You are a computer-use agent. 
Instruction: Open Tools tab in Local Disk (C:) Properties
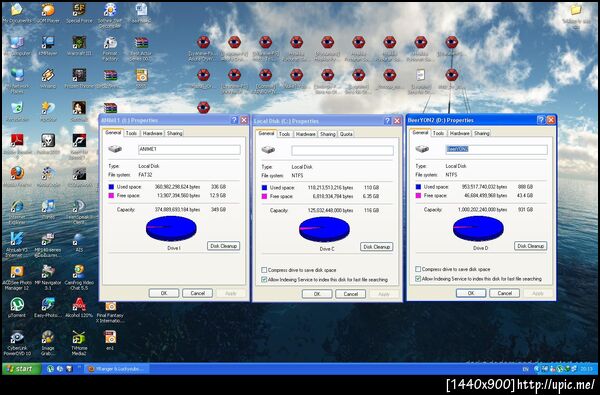tap(284, 134)
